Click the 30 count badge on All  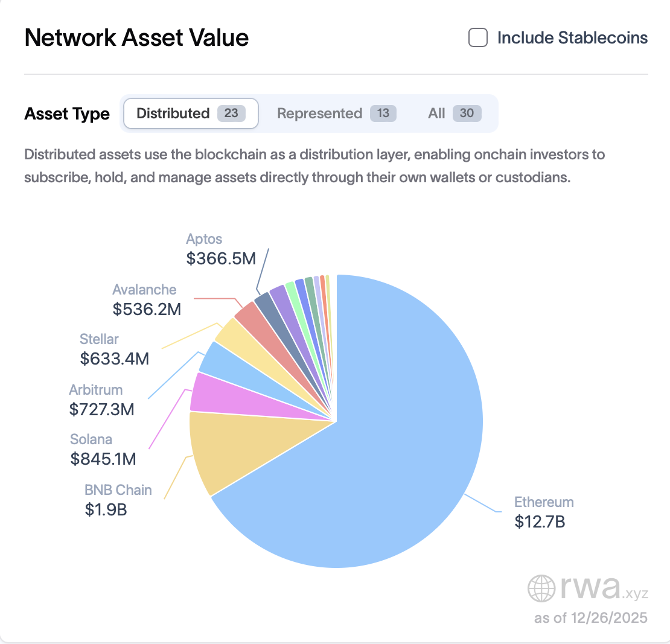(x=468, y=113)
